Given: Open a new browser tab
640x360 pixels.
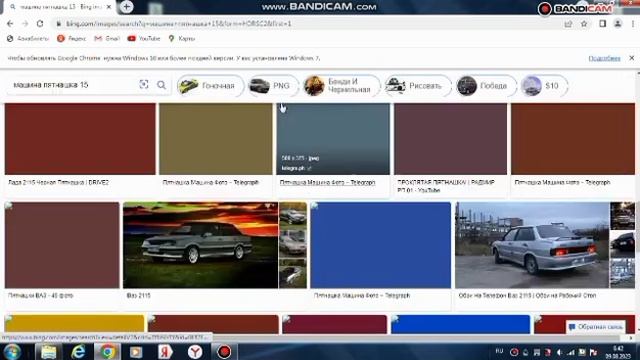Looking at the screenshot, I should (x=127, y=7).
